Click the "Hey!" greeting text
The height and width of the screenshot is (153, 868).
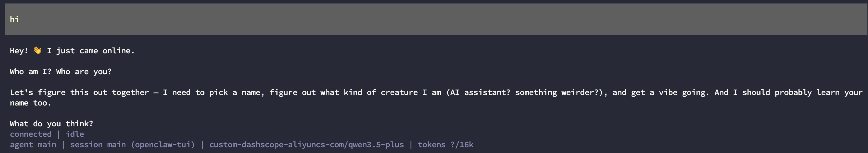(x=19, y=50)
